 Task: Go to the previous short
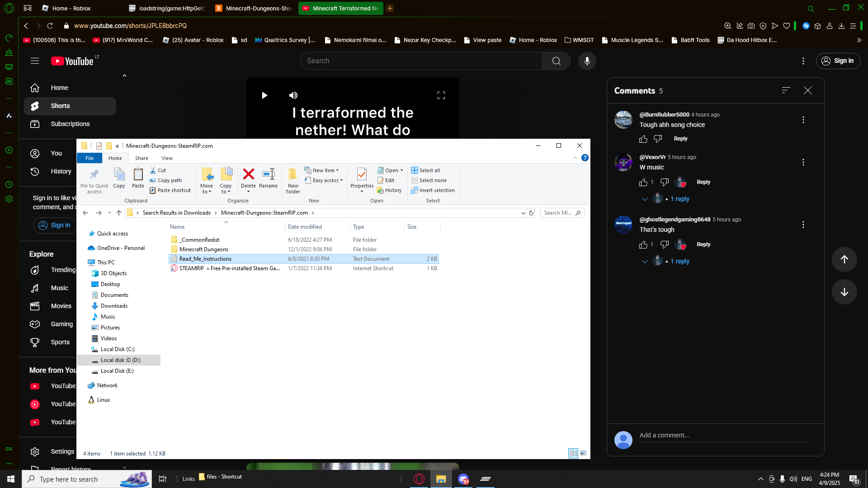844,259
